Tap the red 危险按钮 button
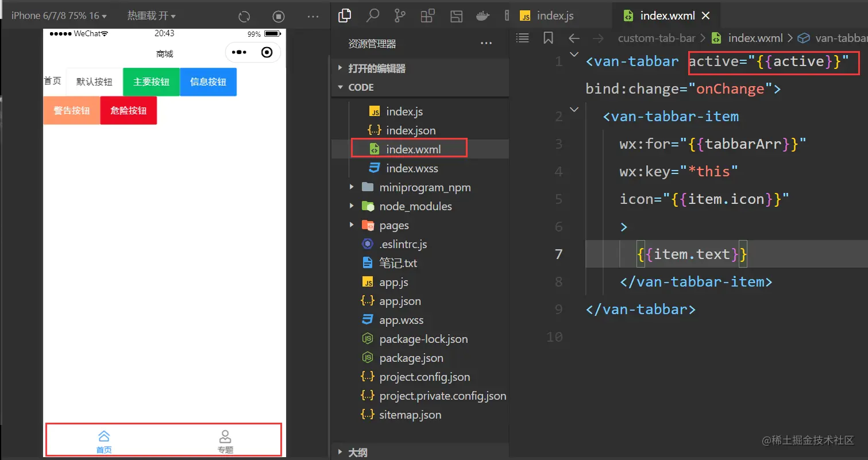868x460 pixels. [x=129, y=110]
